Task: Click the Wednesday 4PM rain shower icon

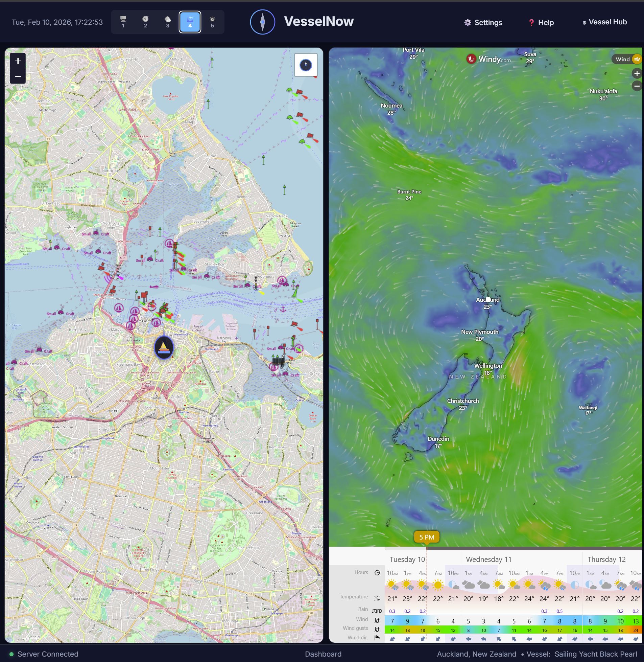Action: pos(544,585)
